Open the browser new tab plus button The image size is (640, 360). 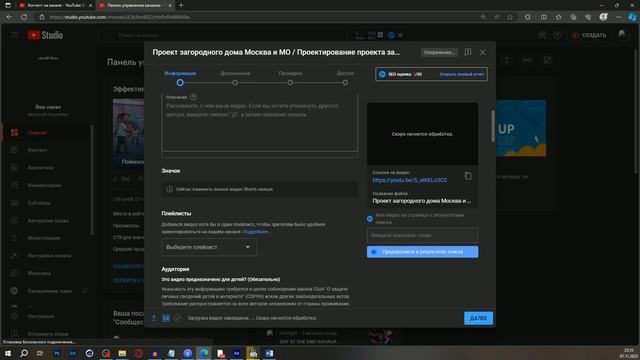pos(181,5)
